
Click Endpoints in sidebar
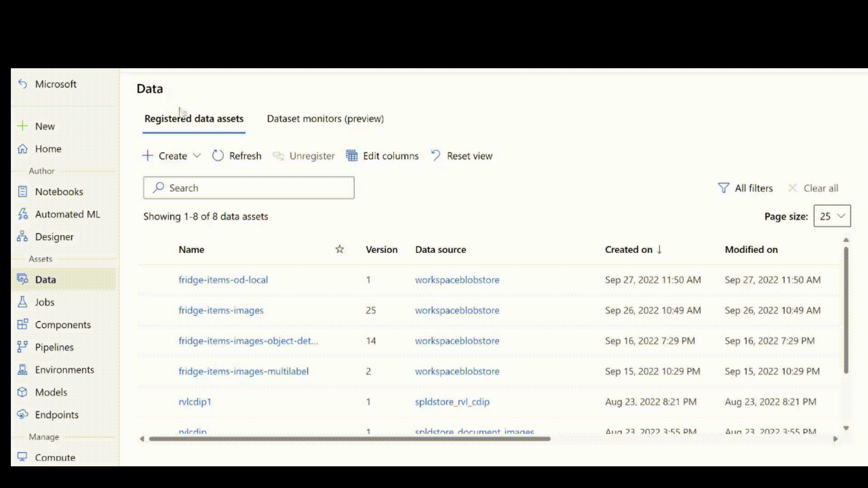(57, 415)
